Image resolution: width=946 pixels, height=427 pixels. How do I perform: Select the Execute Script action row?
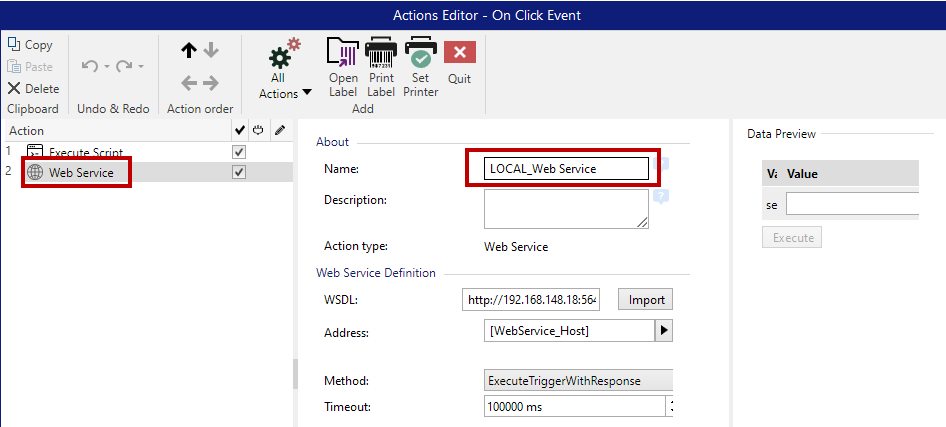85,153
